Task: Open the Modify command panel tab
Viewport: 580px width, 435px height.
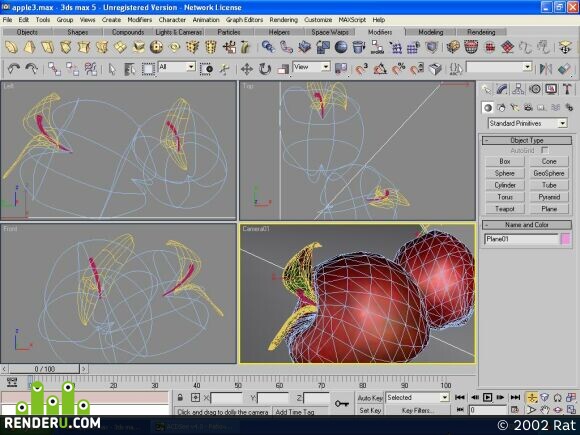Action: tap(502, 89)
